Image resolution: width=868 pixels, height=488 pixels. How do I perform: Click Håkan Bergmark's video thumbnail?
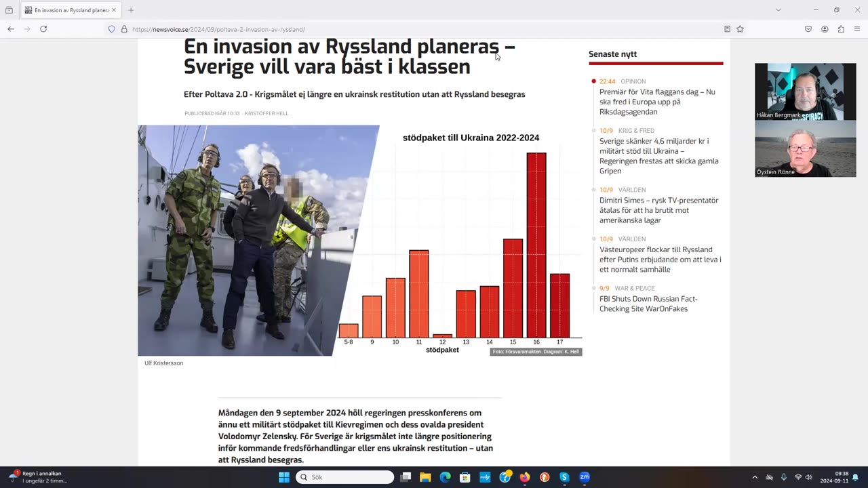click(x=806, y=91)
